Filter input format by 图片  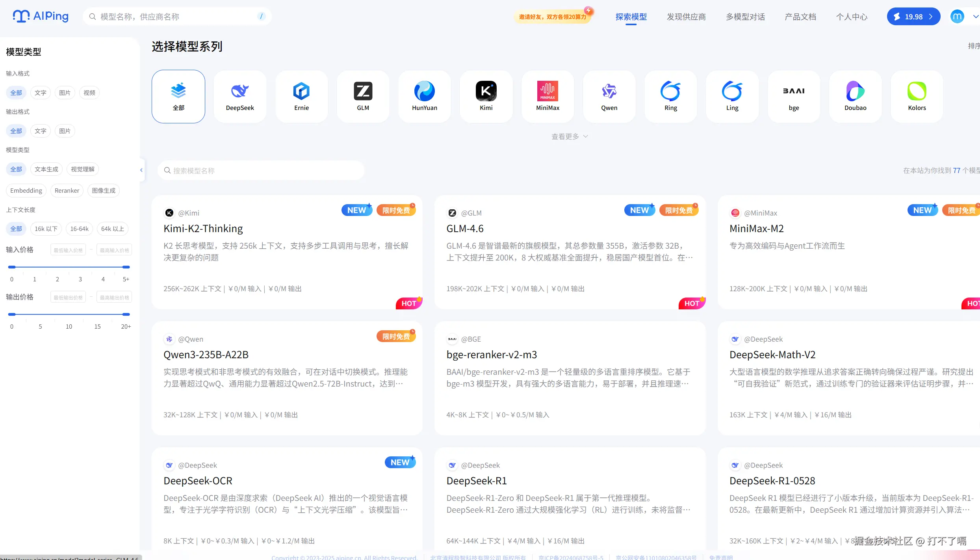65,93
